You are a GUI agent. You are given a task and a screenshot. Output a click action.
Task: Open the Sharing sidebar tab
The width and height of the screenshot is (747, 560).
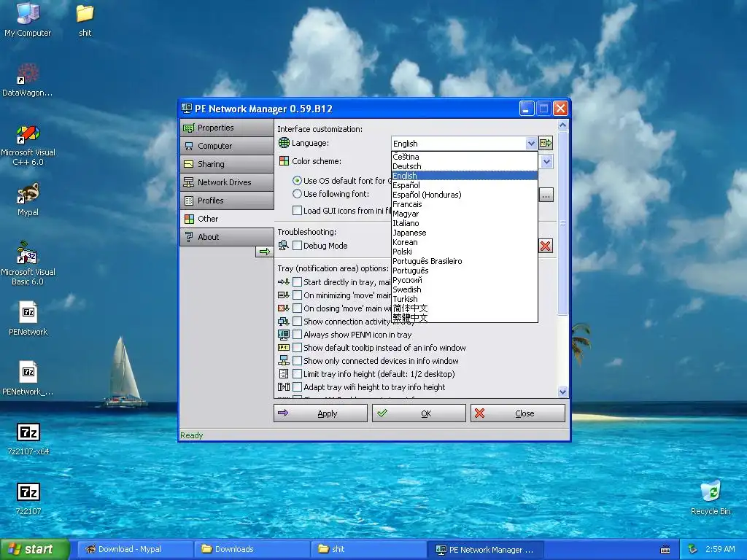point(227,164)
